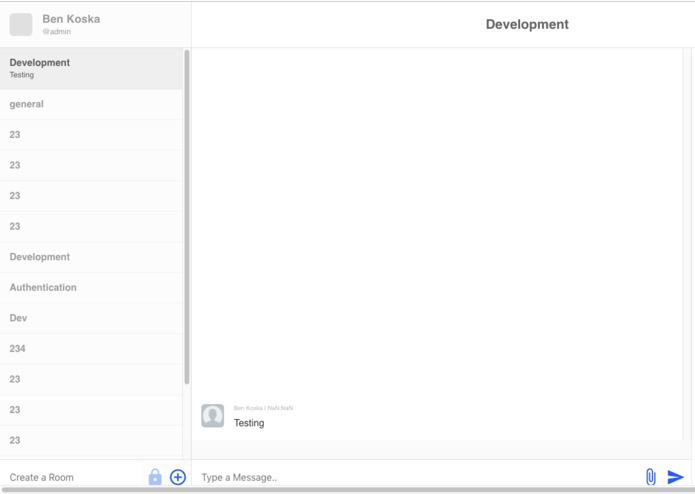Open the Dev room
695x494 pixels.
point(91,318)
